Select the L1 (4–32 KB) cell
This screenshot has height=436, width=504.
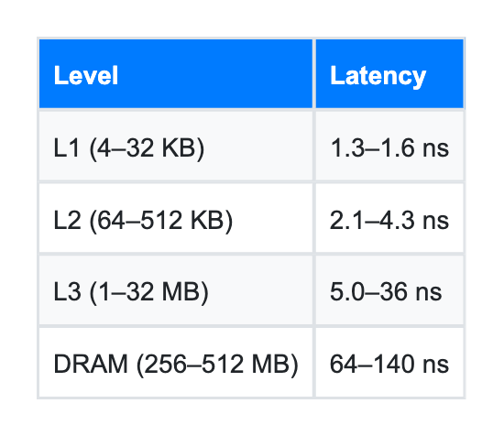pyautogui.click(x=176, y=147)
